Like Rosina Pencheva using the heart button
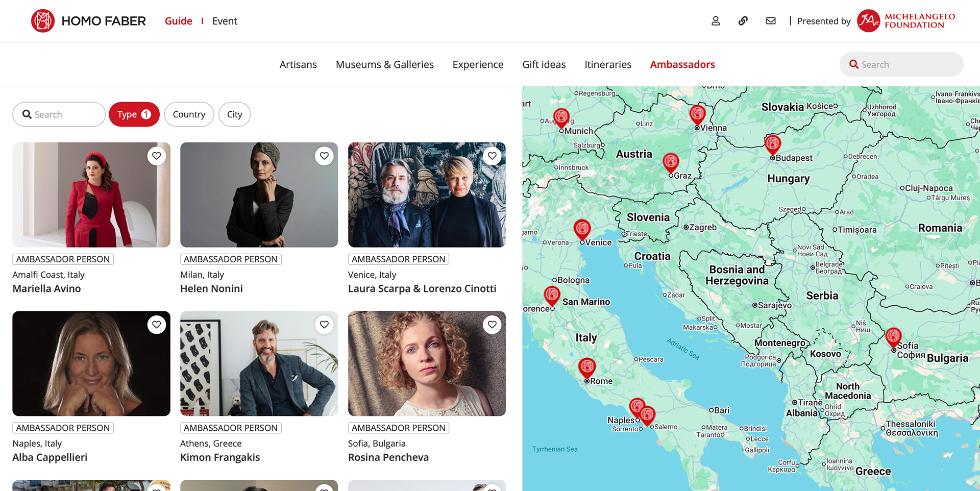 [492, 325]
